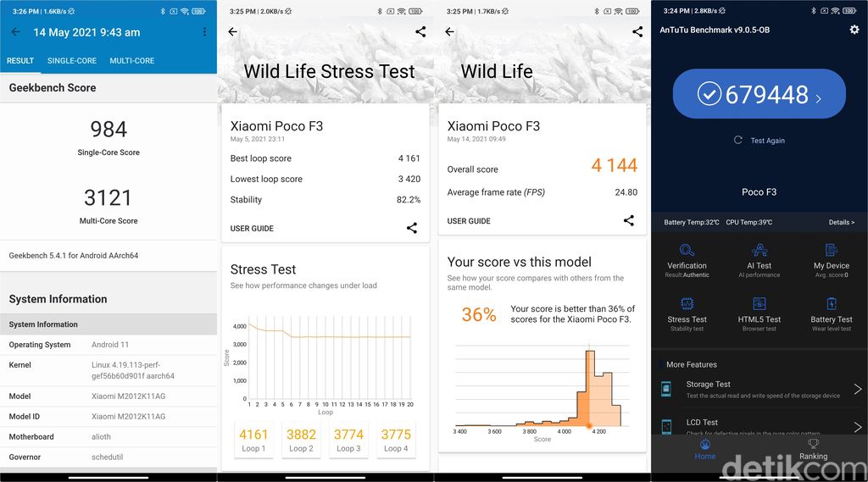Open temperature Details in AnTuTu
This screenshot has height=482, width=868.
pyautogui.click(x=842, y=223)
